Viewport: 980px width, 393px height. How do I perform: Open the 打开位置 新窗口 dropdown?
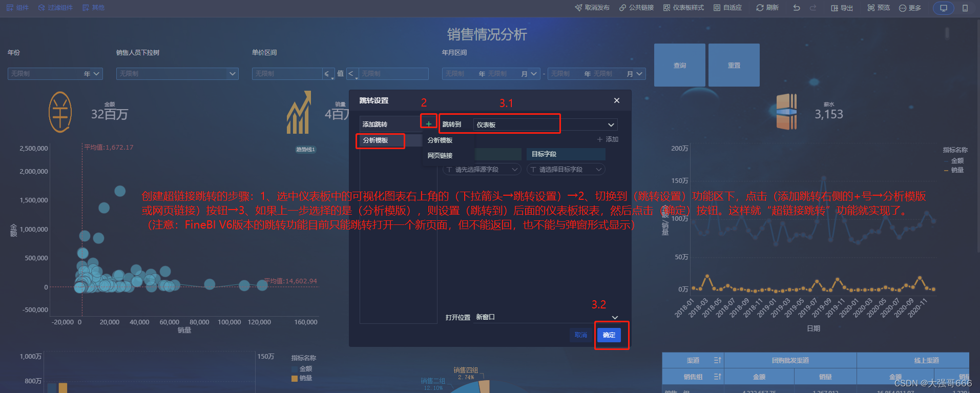[x=547, y=317]
